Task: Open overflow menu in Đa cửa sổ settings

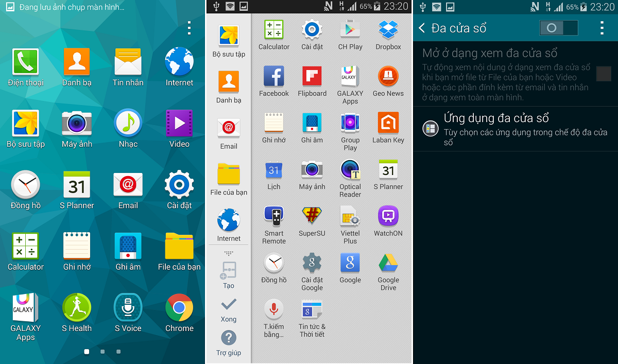Action: 602,28
